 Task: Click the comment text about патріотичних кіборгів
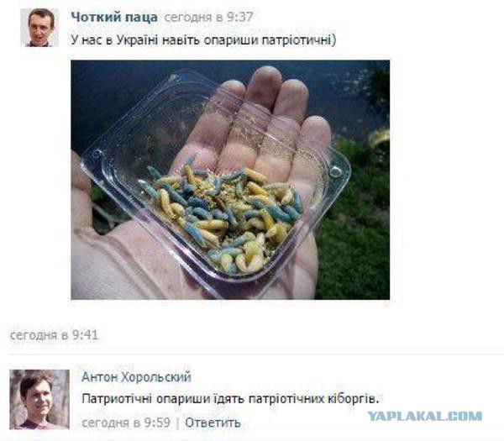[230, 399]
